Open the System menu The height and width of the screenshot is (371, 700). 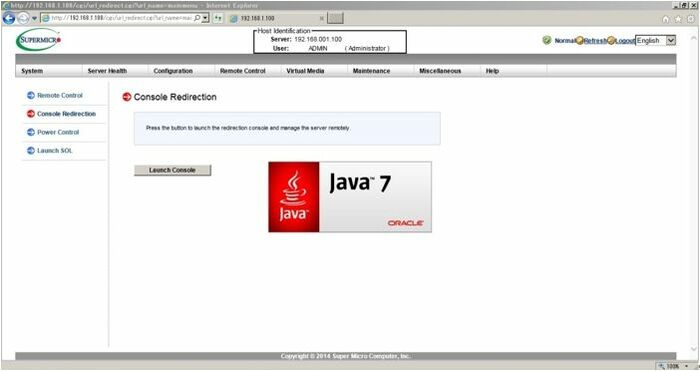click(x=32, y=71)
